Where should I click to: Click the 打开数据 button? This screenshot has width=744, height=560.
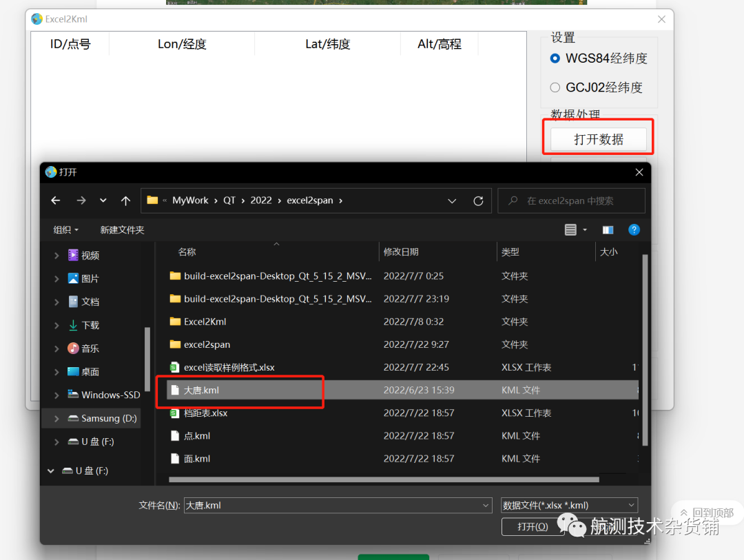coord(598,139)
